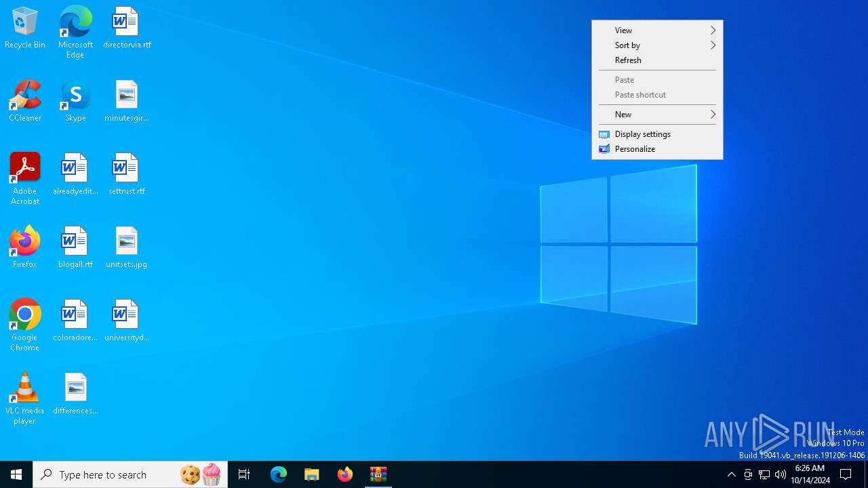The image size is (868, 488).
Task: Open Display settings from context menu
Action: pos(657,134)
